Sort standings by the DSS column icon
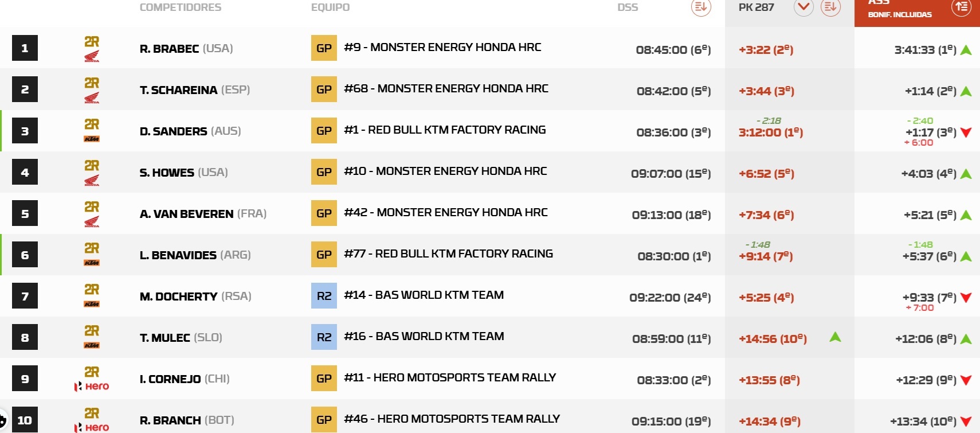 point(700,7)
